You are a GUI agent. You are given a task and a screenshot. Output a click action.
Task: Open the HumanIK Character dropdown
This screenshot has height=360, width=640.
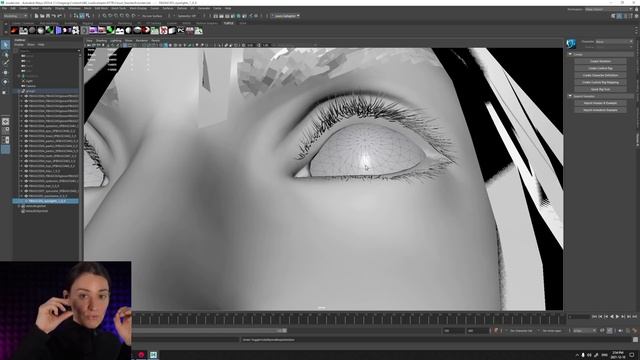(614, 42)
